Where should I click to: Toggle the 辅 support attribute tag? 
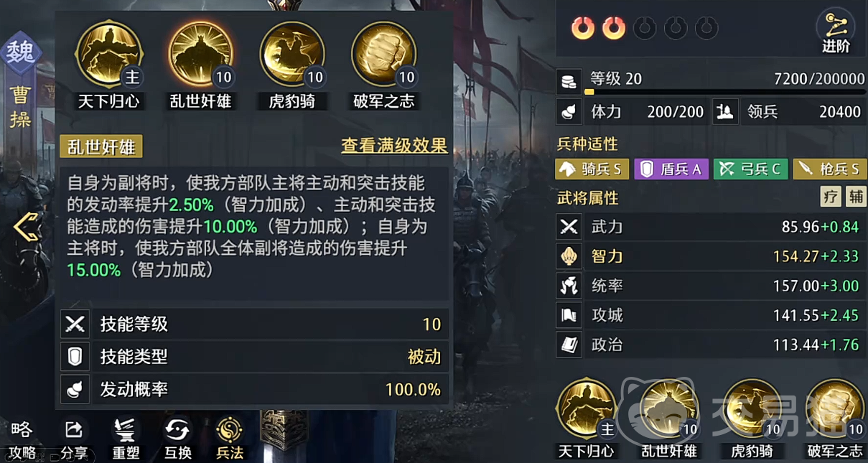click(854, 197)
